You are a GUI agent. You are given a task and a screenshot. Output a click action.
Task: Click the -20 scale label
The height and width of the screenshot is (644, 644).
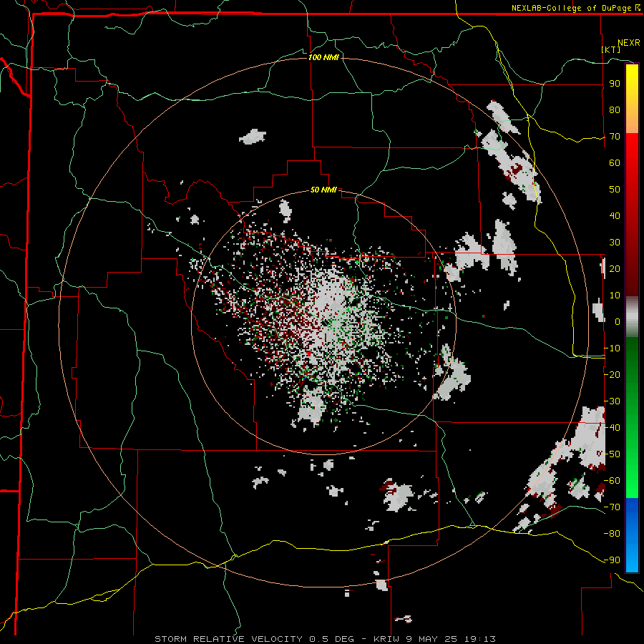pyautogui.click(x=613, y=375)
